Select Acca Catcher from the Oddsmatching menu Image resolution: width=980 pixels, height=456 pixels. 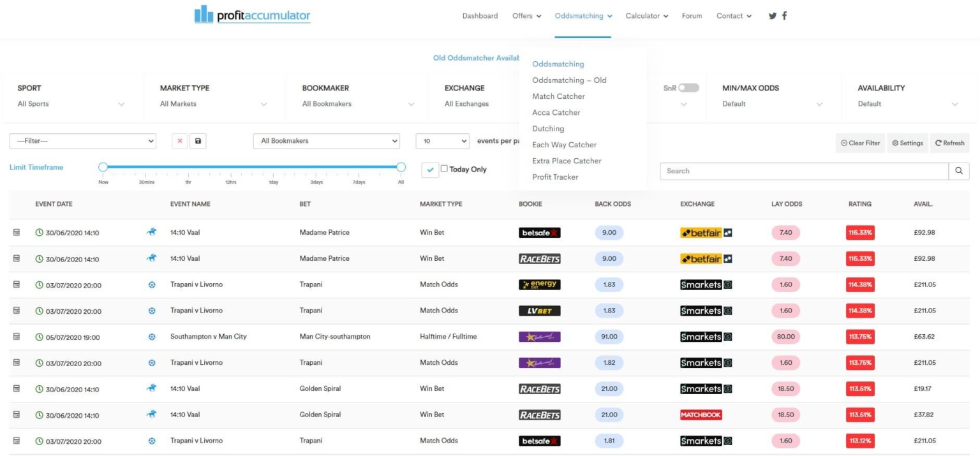(x=556, y=112)
